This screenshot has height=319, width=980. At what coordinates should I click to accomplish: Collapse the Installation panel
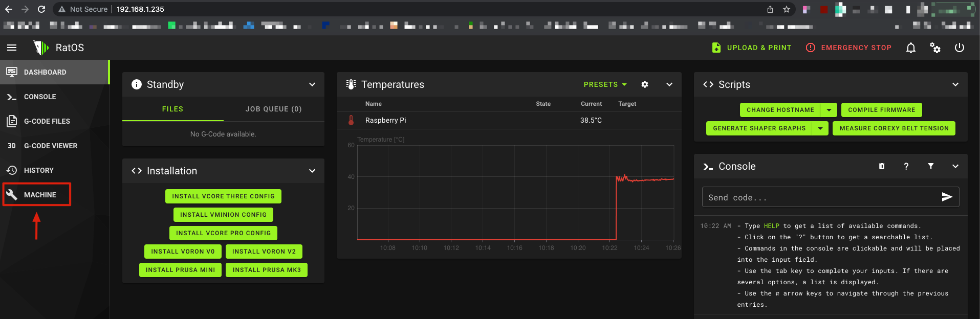click(312, 171)
